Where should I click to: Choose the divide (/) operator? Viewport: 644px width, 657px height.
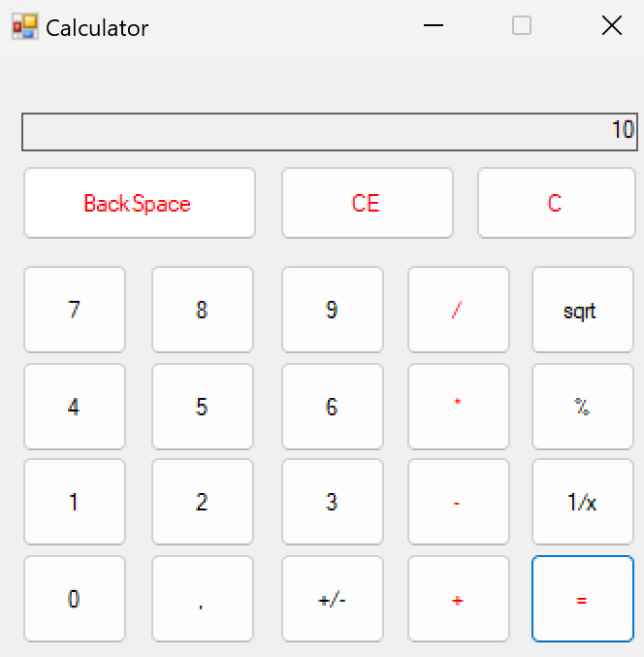459,310
